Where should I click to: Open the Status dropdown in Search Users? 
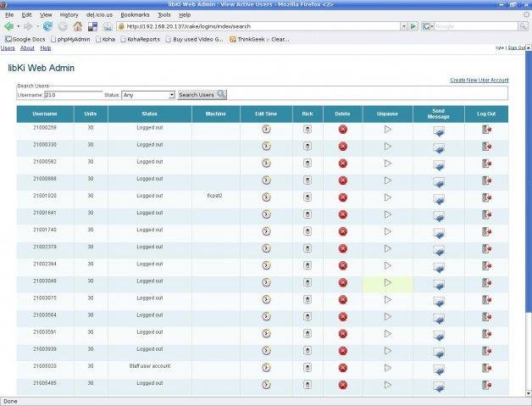point(148,95)
